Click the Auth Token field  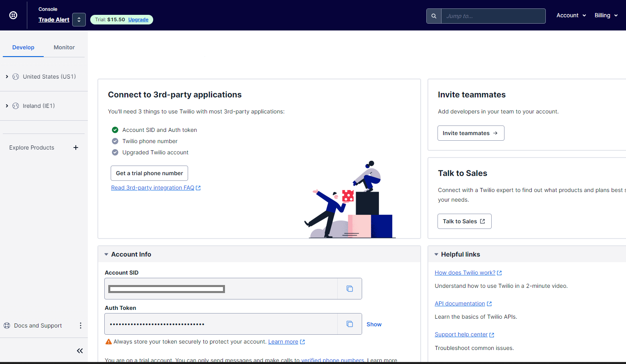[221, 324]
